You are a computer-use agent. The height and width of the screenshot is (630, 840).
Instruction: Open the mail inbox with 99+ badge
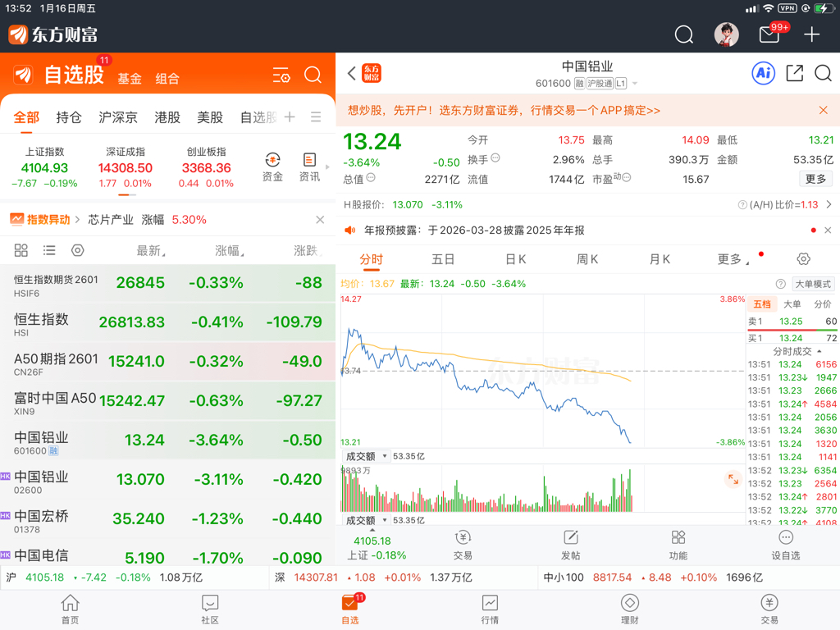click(771, 34)
